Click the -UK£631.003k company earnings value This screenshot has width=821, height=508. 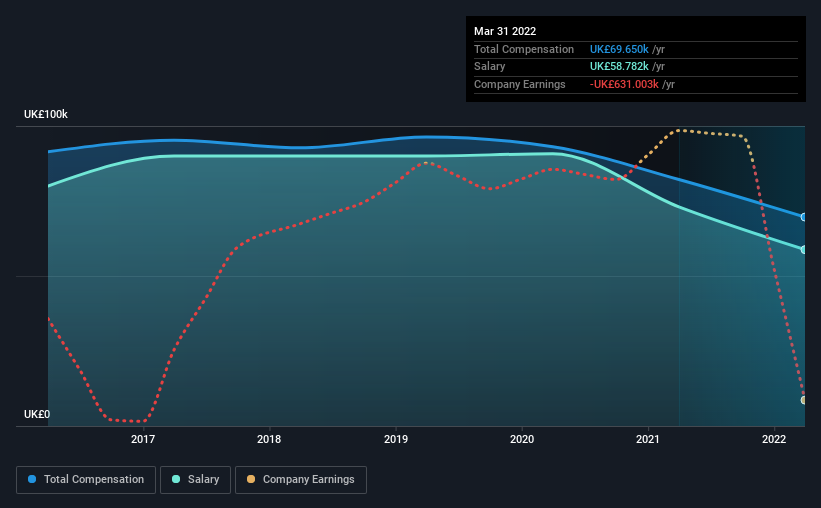coord(624,84)
